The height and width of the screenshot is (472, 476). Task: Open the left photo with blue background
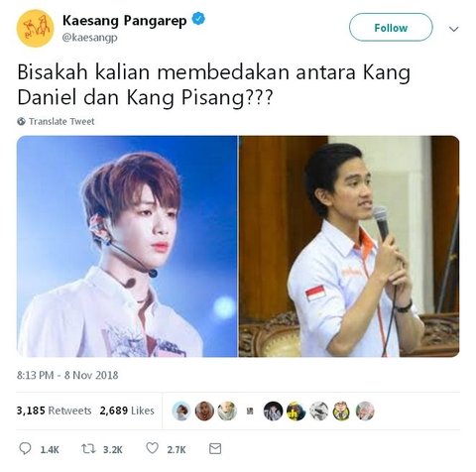click(x=127, y=246)
